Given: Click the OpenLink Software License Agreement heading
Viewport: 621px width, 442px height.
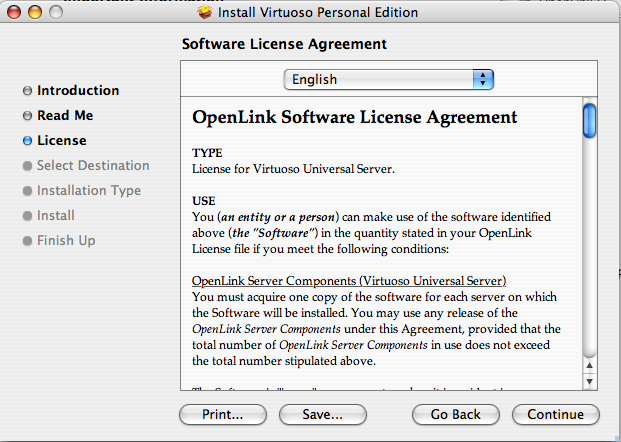Looking at the screenshot, I should click(x=354, y=117).
